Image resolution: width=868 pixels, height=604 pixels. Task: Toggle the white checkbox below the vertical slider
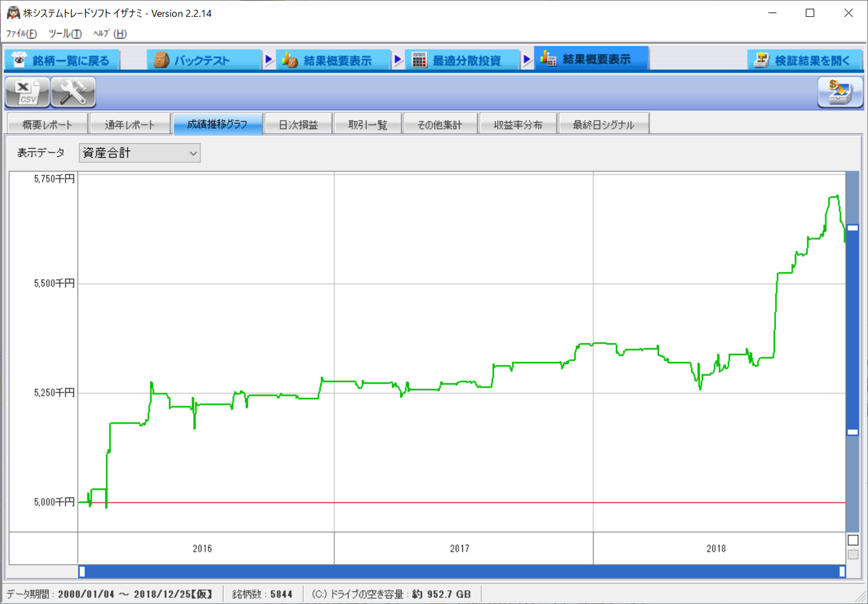tap(852, 540)
